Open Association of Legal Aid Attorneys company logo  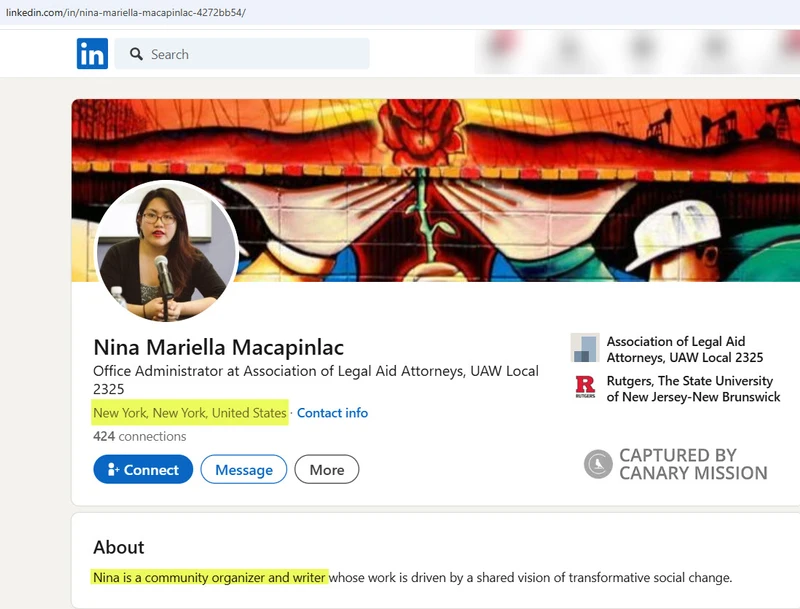pos(585,348)
